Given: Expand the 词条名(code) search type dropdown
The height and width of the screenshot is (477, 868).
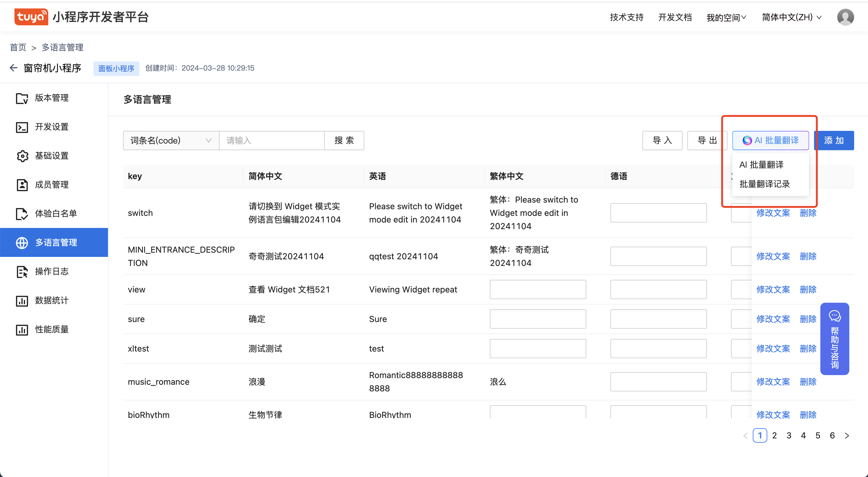Looking at the screenshot, I should tap(171, 141).
